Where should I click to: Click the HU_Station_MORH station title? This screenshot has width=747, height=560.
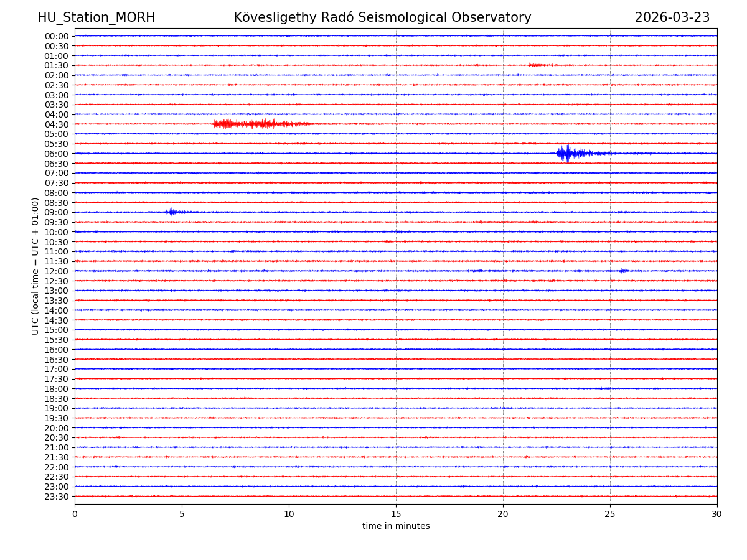pyautogui.click(x=96, y=17)
